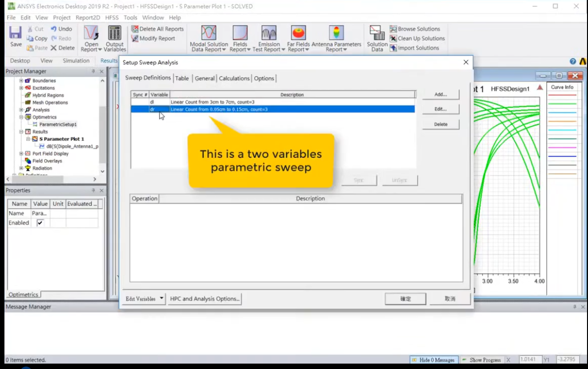Click Import Solutions icon
The width and height of the screenshot is (588, 369).
(x=393, y=48)
